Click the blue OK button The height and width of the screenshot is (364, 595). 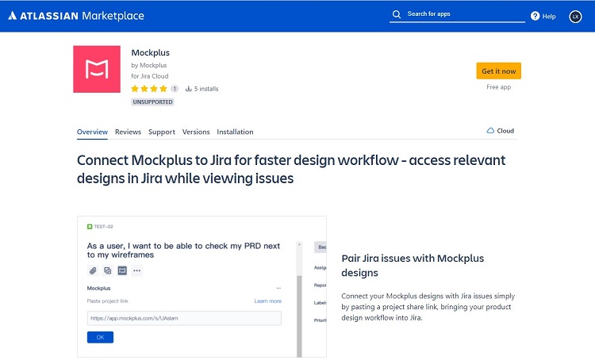pos(100,337)
